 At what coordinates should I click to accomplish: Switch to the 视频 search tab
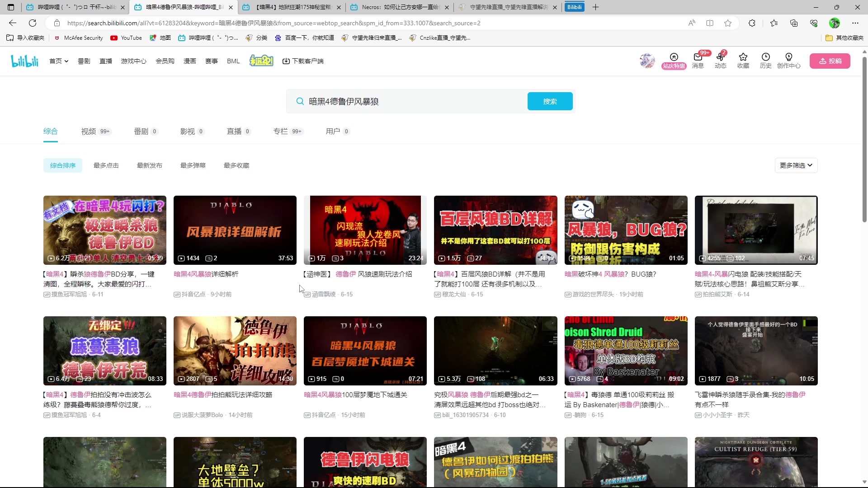coord(89,131)
